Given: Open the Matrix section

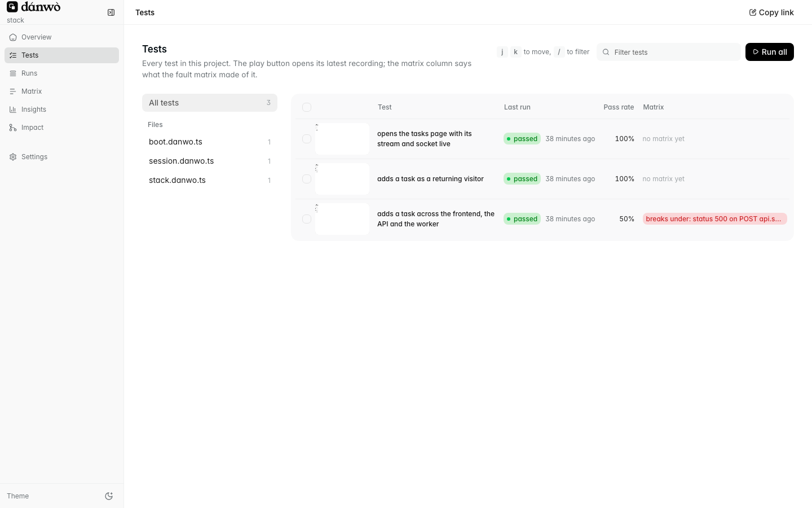Looking at the screenshot, I should tap(61, 91).
